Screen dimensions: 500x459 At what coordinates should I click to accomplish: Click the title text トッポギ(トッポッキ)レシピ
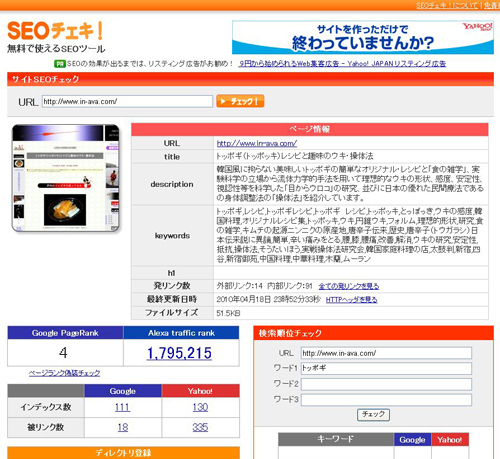pos(295,156)
